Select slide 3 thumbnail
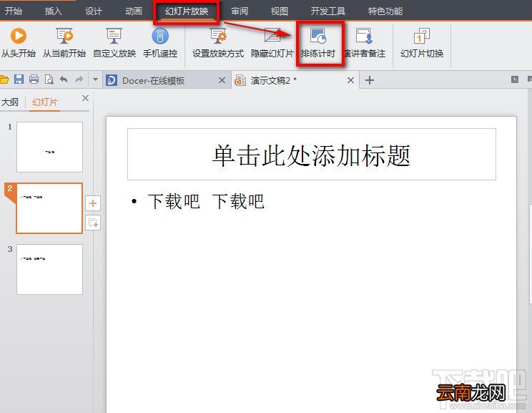 [x=49, y=269]
